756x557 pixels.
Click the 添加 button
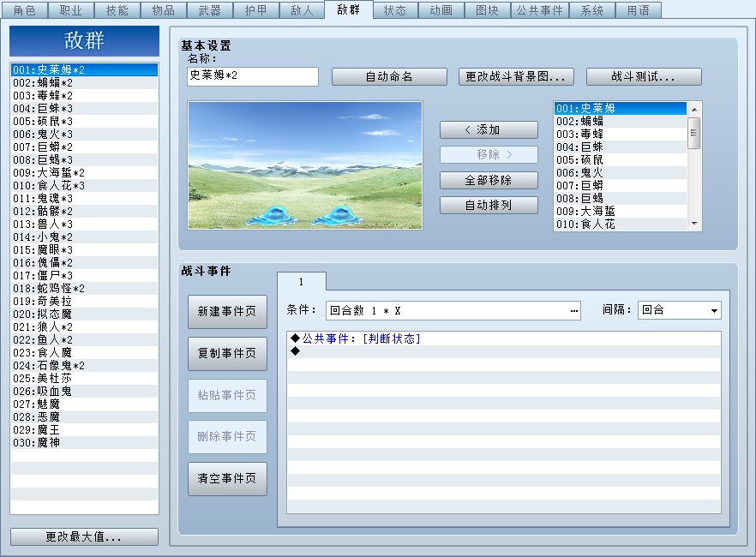(489, 129)
